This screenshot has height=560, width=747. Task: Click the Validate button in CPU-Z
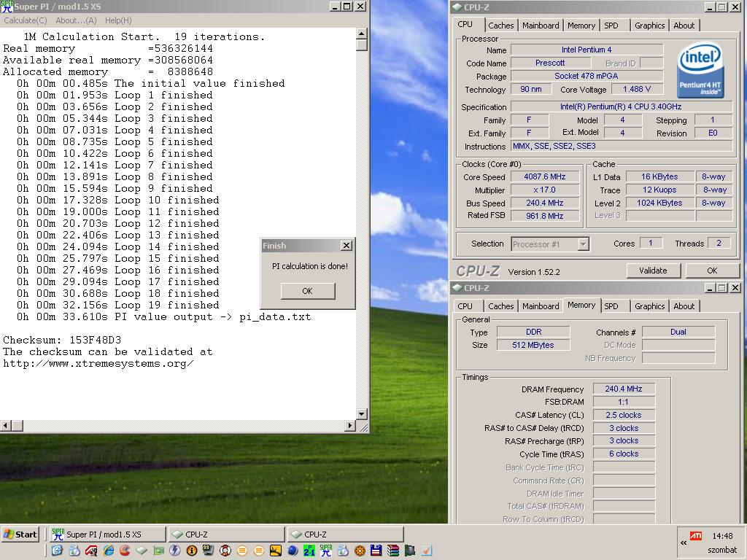653,271
